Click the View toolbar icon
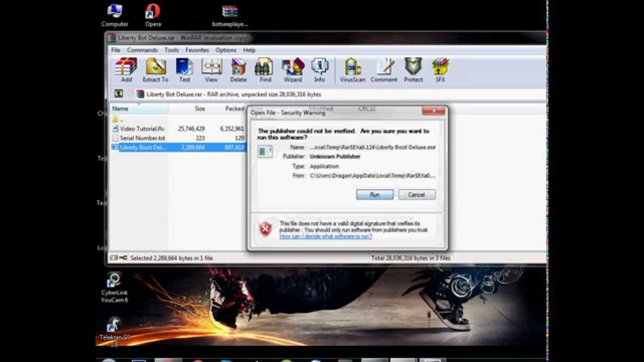Image resolution: width=644 pixels, height=362 pixels. pyautogui.click(x=211, y=70)
